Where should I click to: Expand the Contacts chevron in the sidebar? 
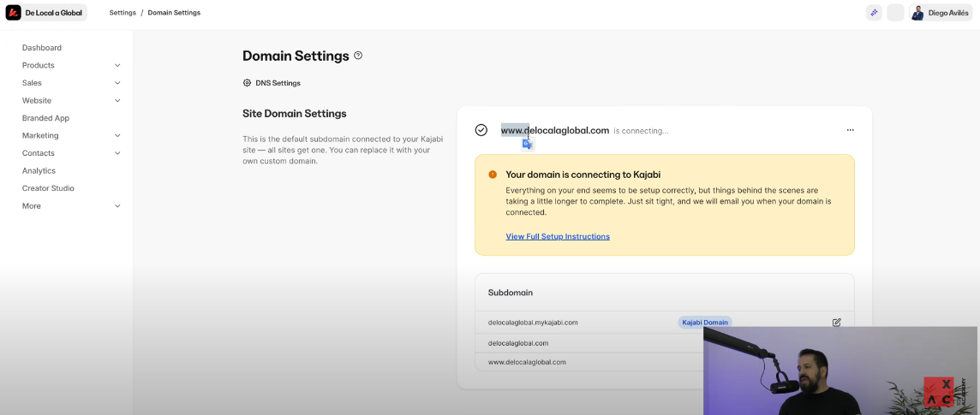coord(117,153)
